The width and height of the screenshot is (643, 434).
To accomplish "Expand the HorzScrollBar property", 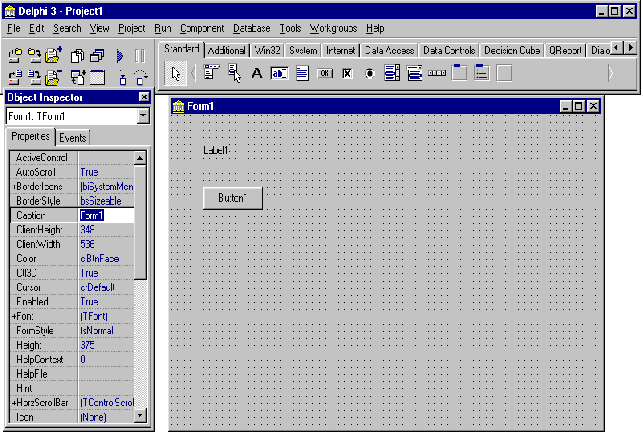I will pyautogui.click(x=14, y=401).
